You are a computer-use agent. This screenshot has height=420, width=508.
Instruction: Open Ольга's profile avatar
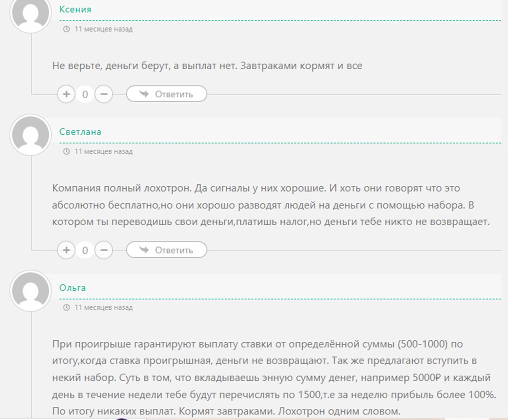tap(30, 291)
